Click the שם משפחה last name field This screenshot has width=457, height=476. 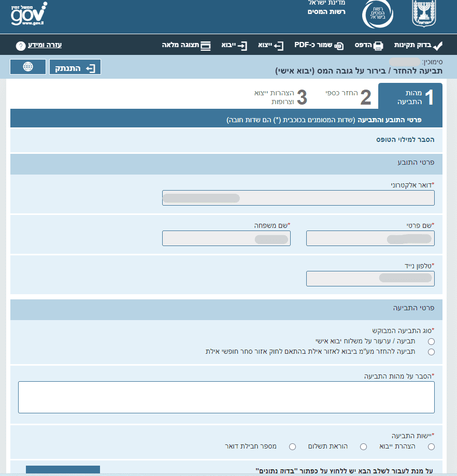(226, 238)
